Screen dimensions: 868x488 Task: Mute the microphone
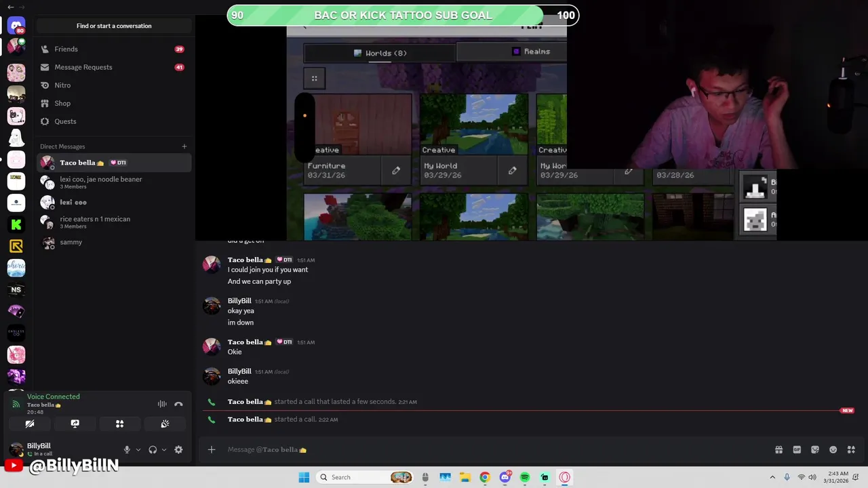click(127, 449)
